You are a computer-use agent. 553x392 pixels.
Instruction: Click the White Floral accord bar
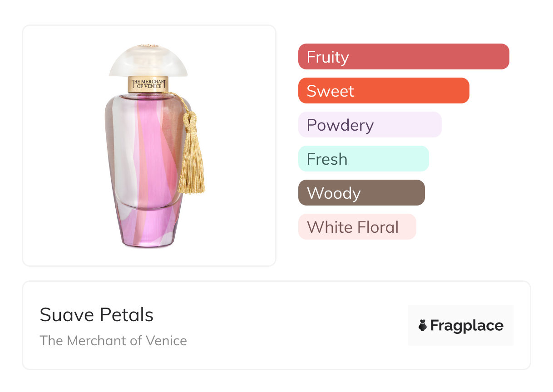click(x=357, y=227)
